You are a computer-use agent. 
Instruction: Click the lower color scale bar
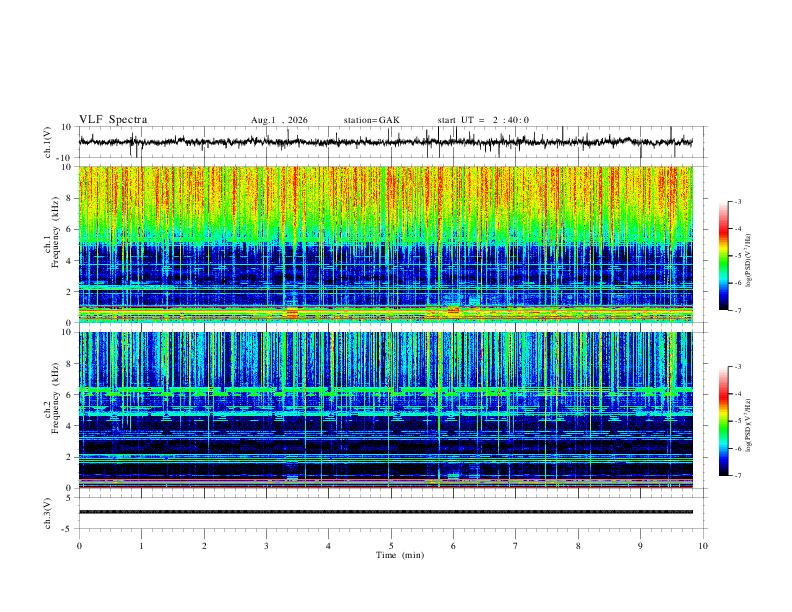(723, 421)
